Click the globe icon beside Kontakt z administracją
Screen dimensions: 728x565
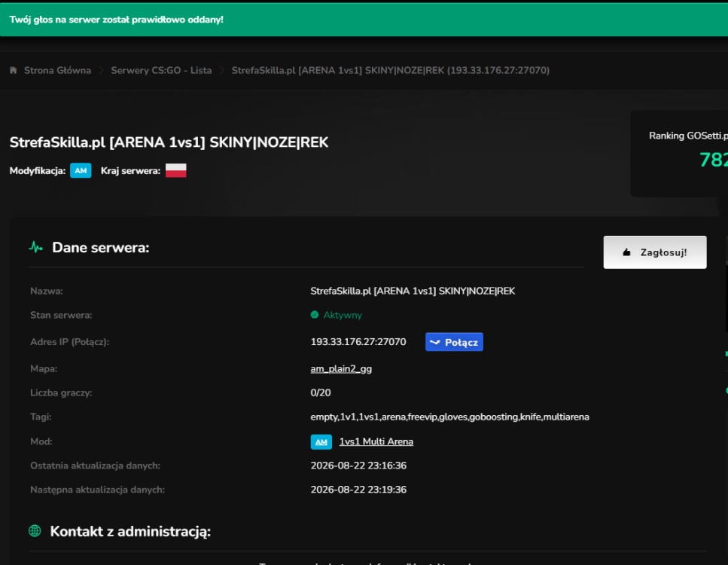(35, 530)
